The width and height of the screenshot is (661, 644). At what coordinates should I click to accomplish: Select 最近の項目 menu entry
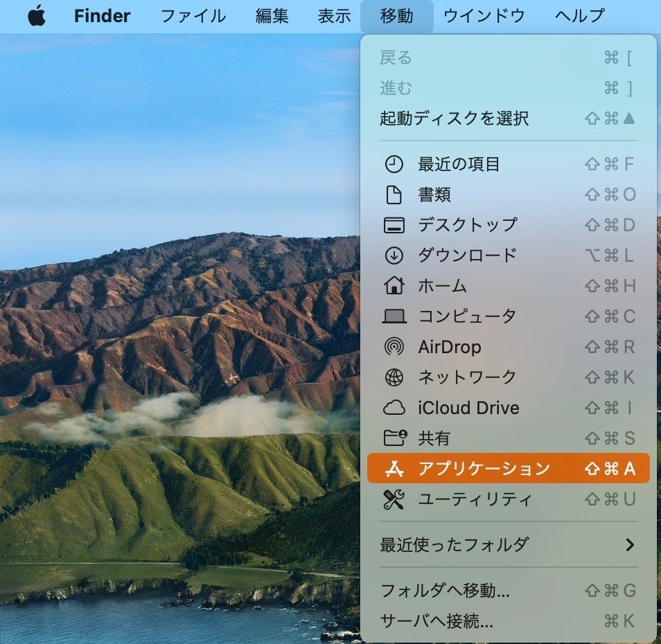[508, 164]
